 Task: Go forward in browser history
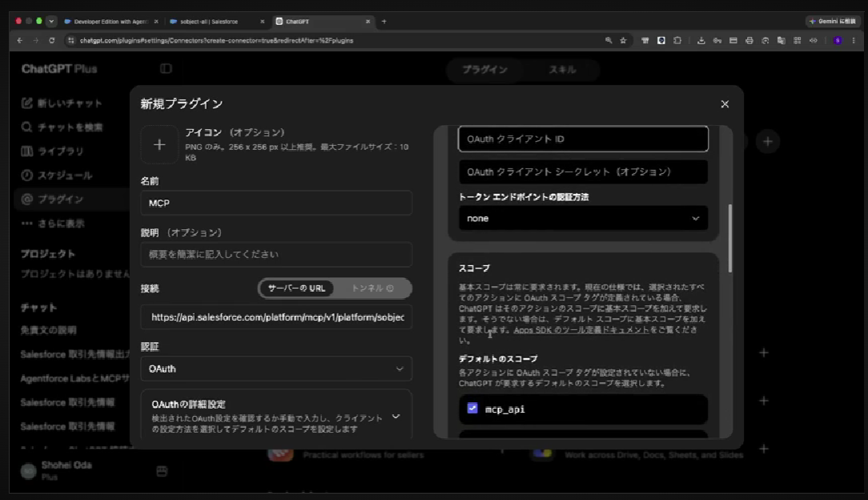(36, 40)
